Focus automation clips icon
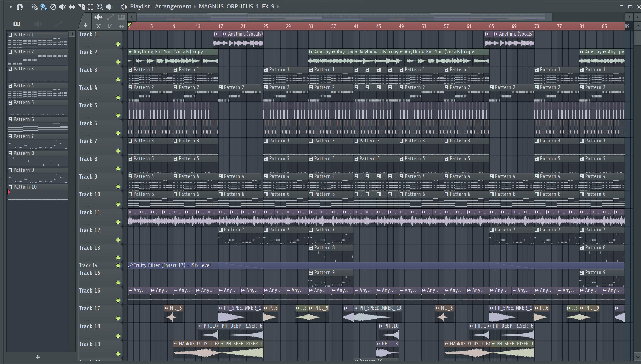Image resolution: width=641 pixels, height=364 pixels. point(110,17)
